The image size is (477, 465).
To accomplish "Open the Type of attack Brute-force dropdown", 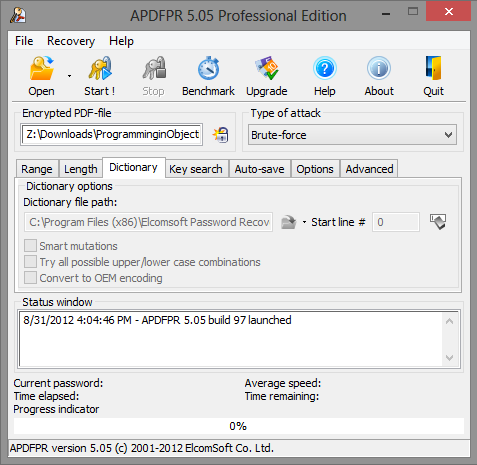I will (352, 135).
